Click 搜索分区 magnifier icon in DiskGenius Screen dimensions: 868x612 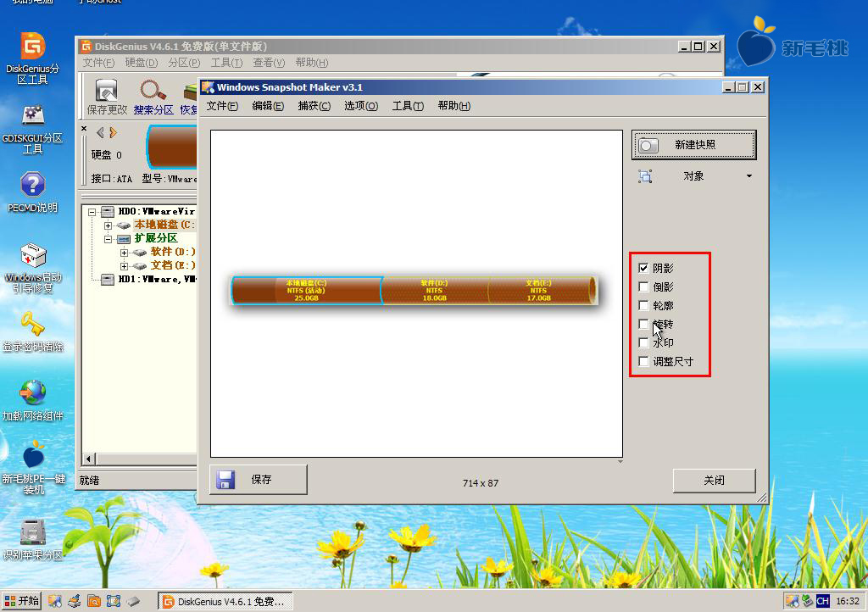[153, 91]
